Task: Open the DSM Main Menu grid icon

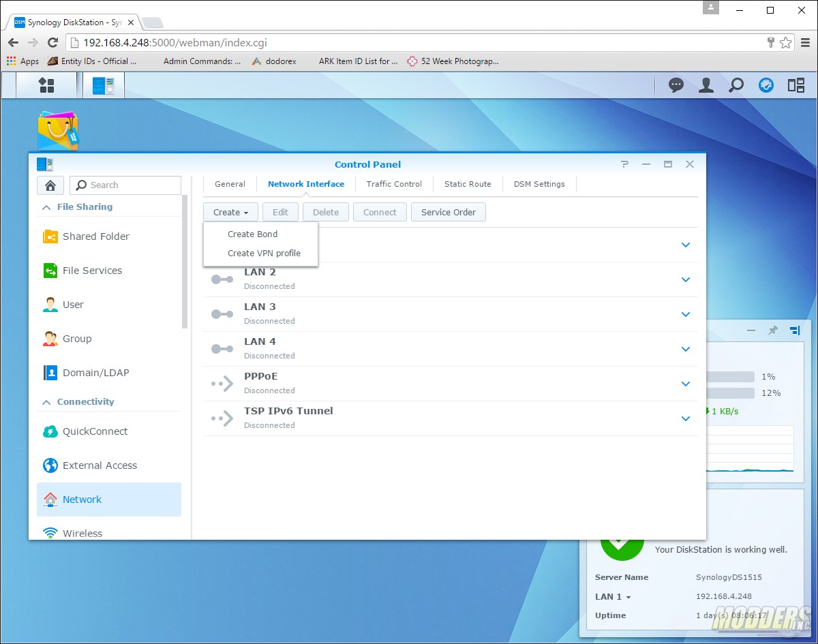Action: point(46,85)
